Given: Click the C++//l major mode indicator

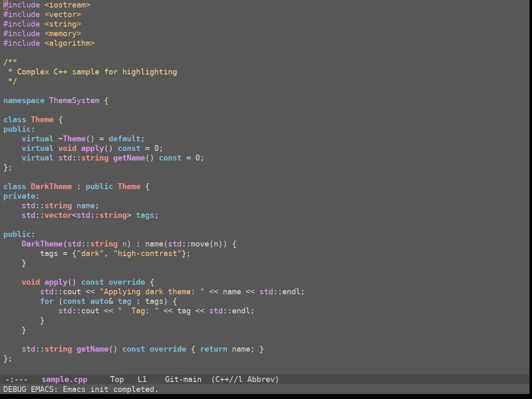Looking at the screenshot, I should (x=229, y=379).
